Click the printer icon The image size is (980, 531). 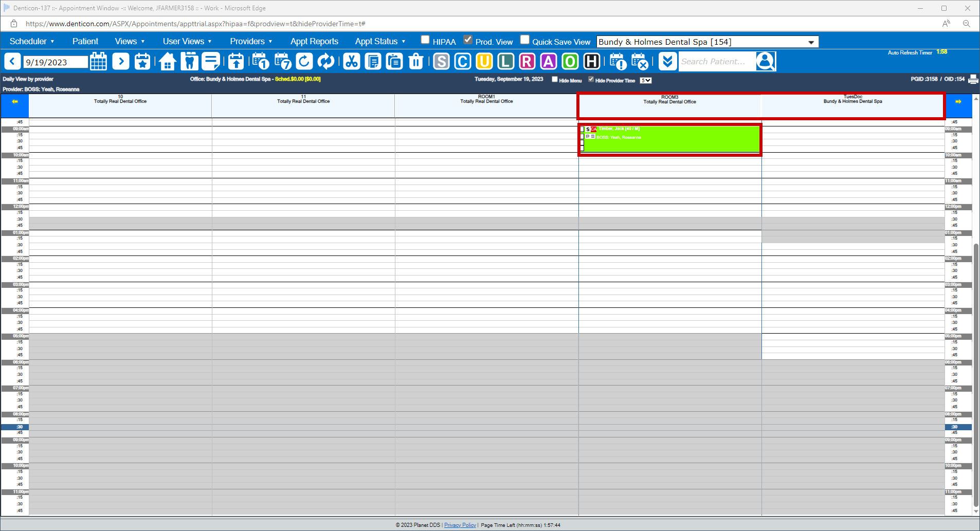click(x=973, y=79)
